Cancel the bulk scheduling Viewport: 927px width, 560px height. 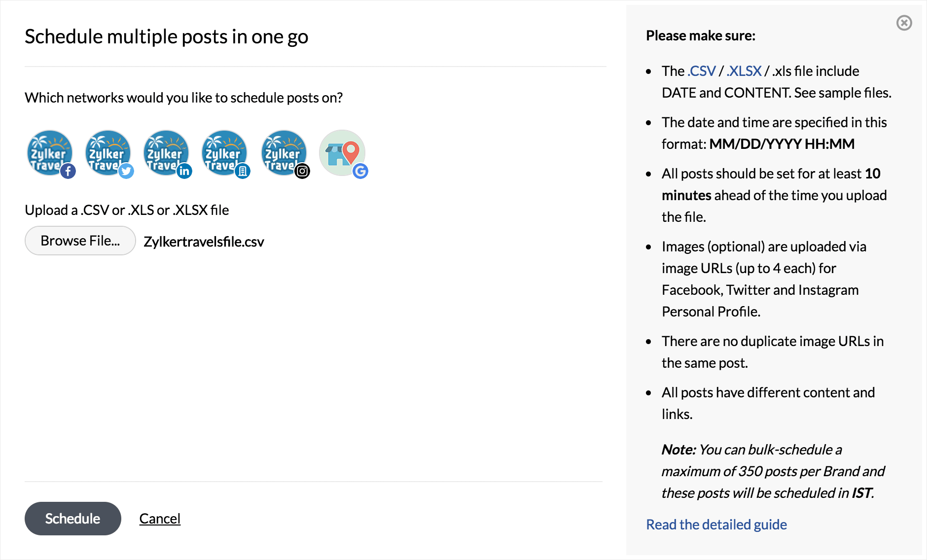[160, 519]
